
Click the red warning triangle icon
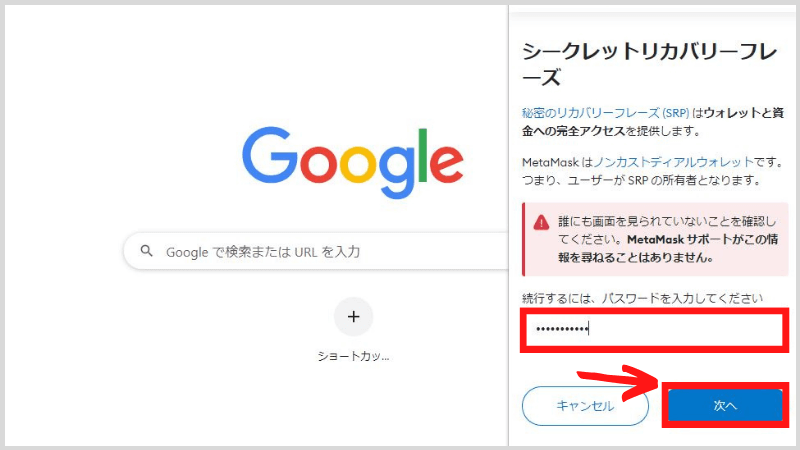[541, 223]
